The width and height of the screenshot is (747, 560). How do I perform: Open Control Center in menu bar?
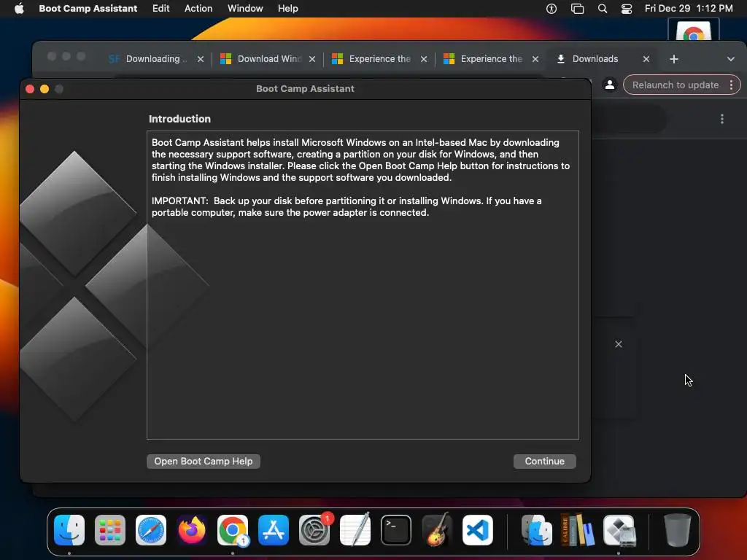pyautogui.click(x=627, y=9)
